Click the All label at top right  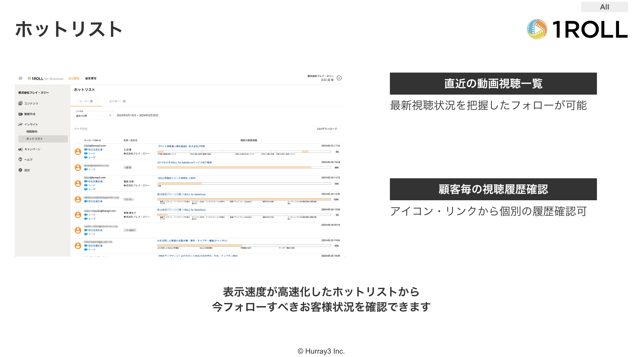604,7
